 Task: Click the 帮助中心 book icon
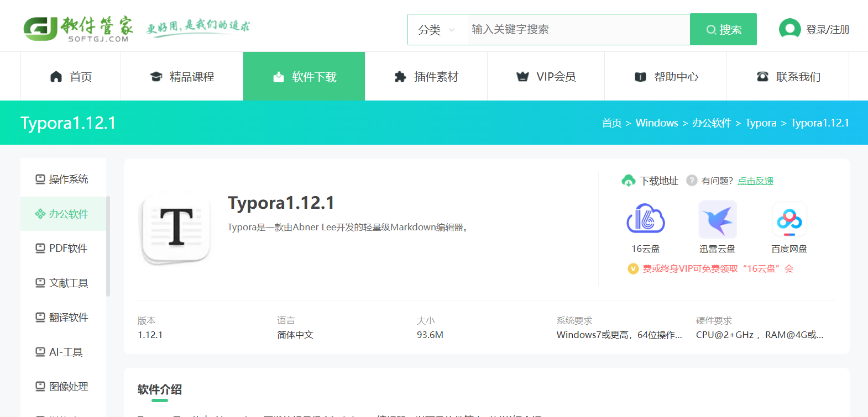pos(640,77)
